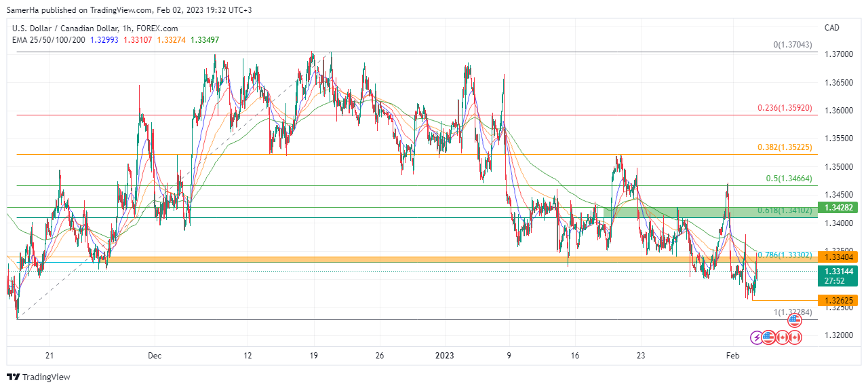Click the orange 1.32625 price label
This screenshot has height=389, width=868.
click(840, 300)
